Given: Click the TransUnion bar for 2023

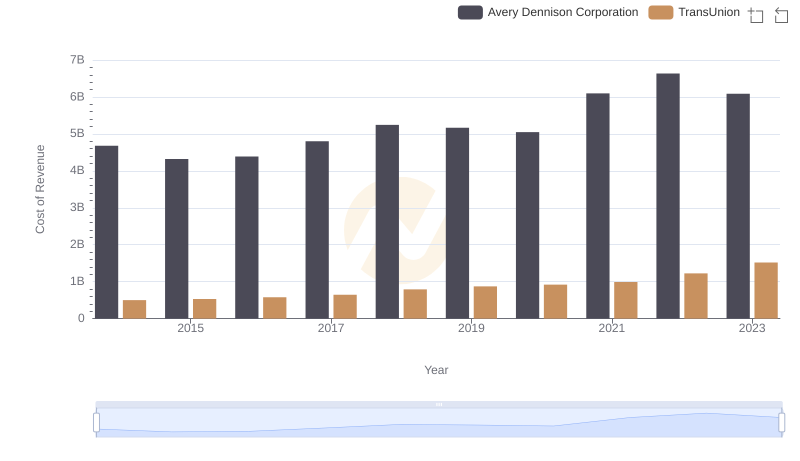Looking at the screenshot, I should coord(766,291).
